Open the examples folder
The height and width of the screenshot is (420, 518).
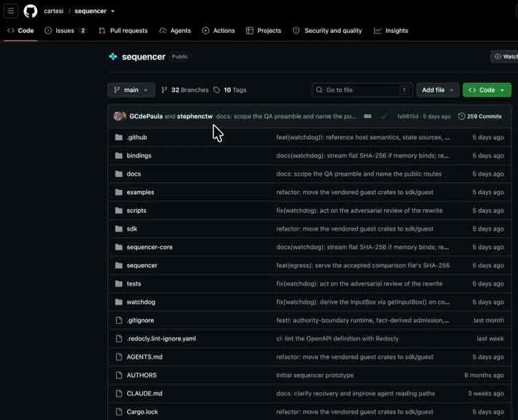[x=140, y=192]
